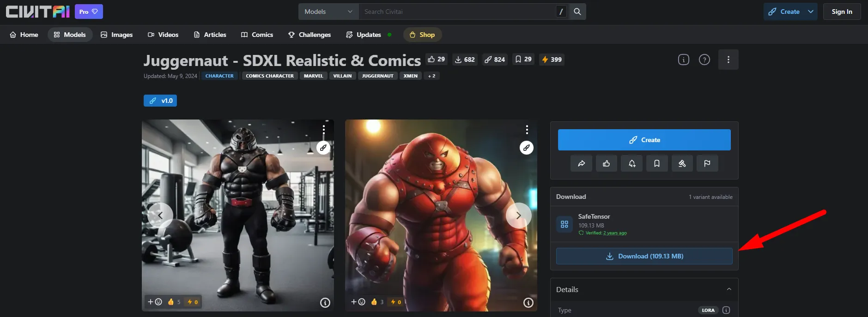Click the info icon beside the title
Image resolution: width=868 pixels, height=317 pixels.
point(684,60)
